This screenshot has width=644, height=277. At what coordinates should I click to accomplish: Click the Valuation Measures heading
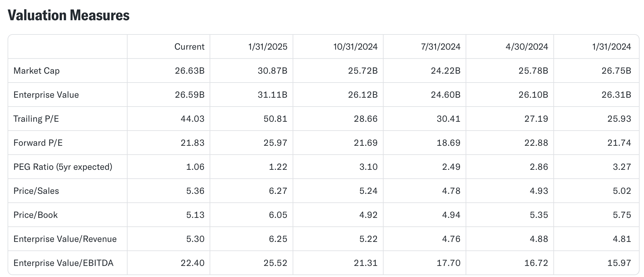coord(69,15)
